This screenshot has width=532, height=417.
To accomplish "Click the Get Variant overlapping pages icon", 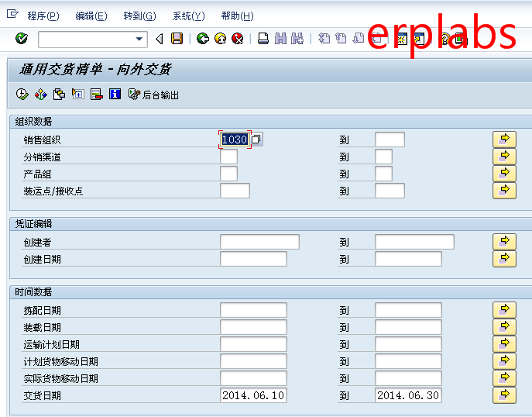I will [60, 95].
